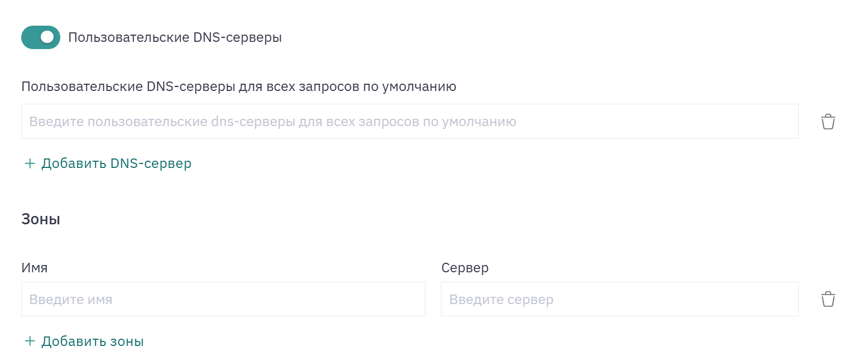Remove the zone row using its trash icon

click(828, 299)
